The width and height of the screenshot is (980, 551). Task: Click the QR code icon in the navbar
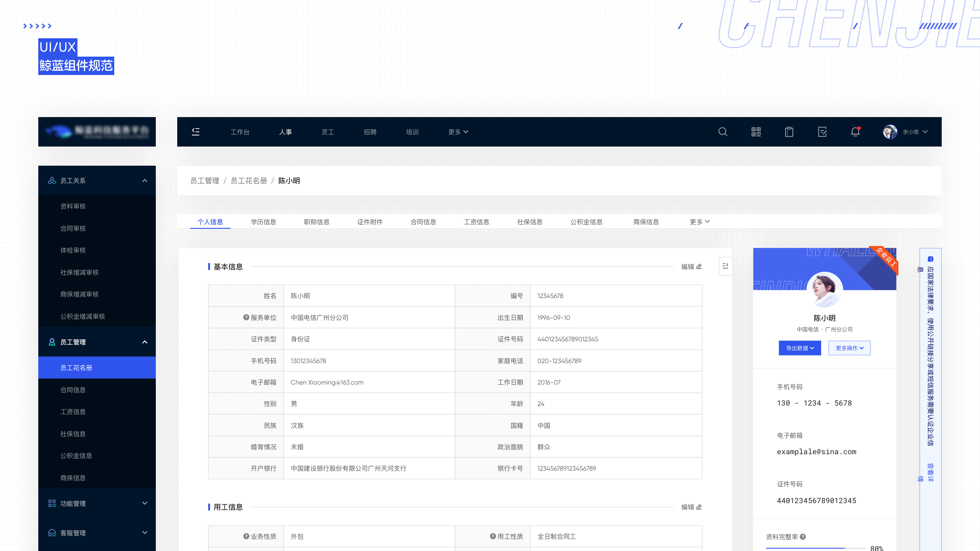756,132
